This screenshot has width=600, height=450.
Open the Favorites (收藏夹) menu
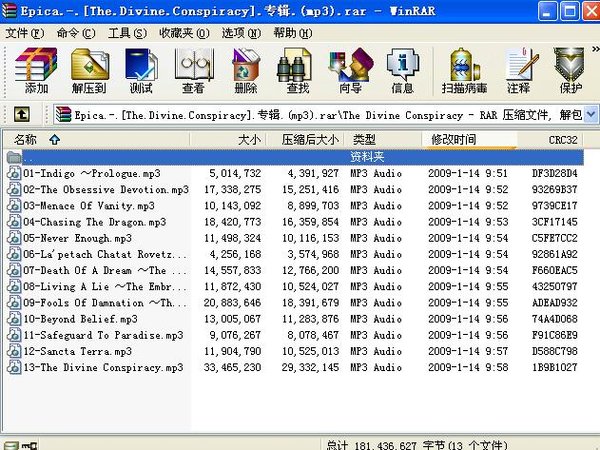pyautogui.click(x=184, y=33)
